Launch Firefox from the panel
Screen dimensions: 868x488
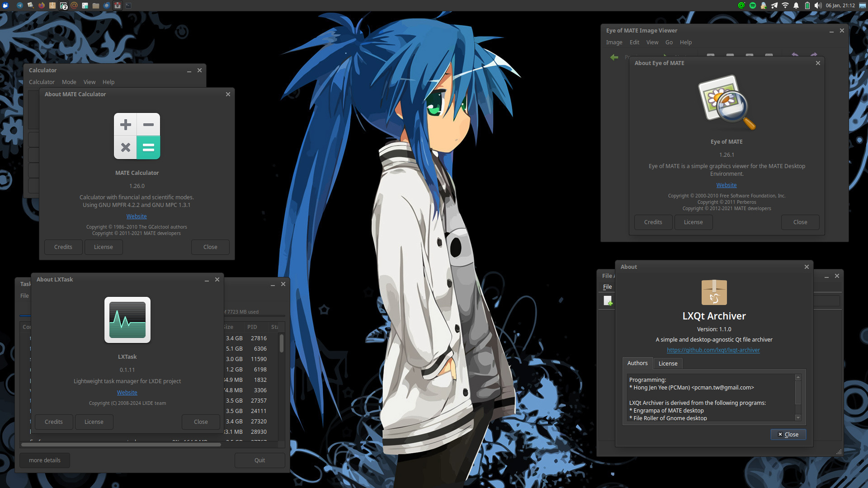tap(42, 5)
